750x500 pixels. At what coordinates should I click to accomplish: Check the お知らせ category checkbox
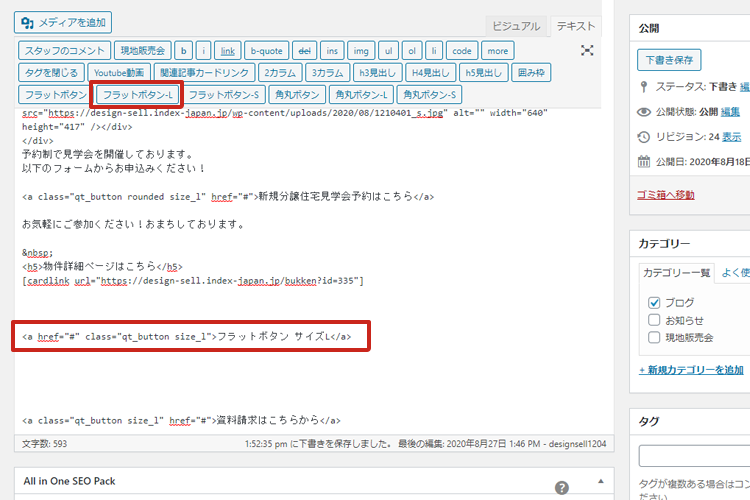click(x=654, y=320)
